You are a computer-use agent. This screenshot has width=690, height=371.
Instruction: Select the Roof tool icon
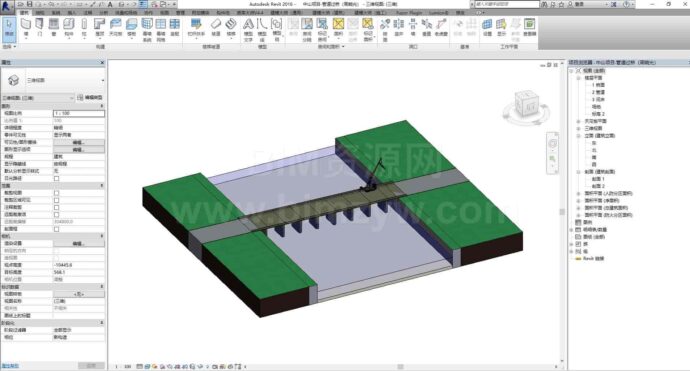click(x=99, y=27)
